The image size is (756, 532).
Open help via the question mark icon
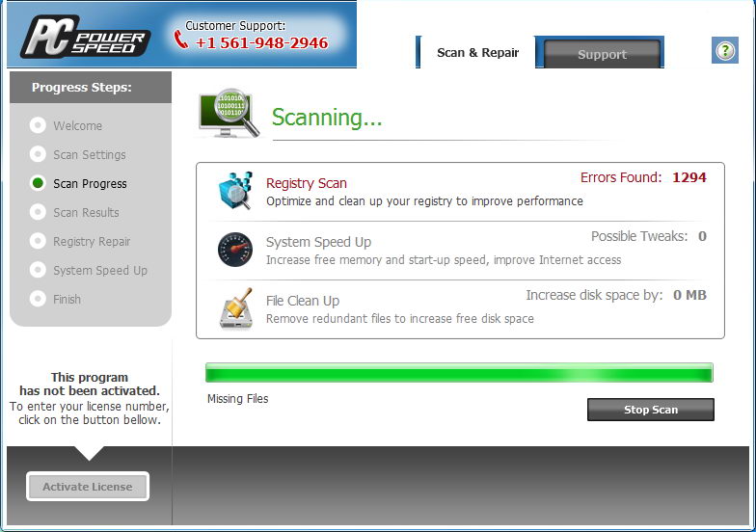click(x=725, y=50)
